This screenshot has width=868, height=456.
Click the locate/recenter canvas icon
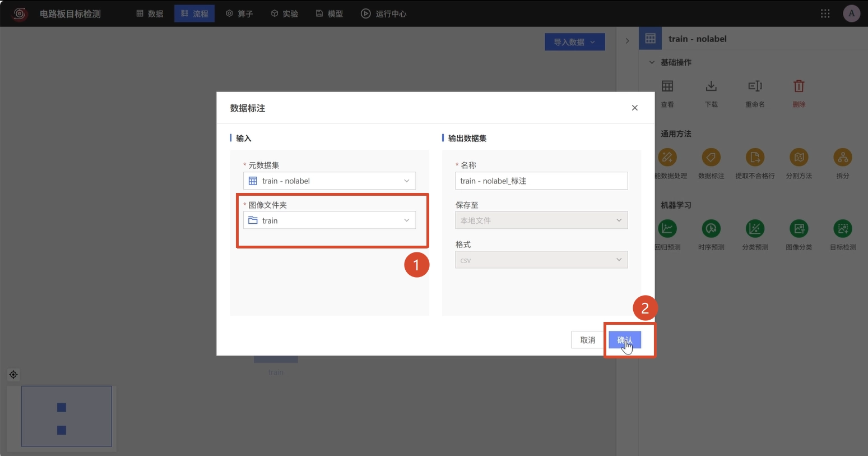point(13,375)
